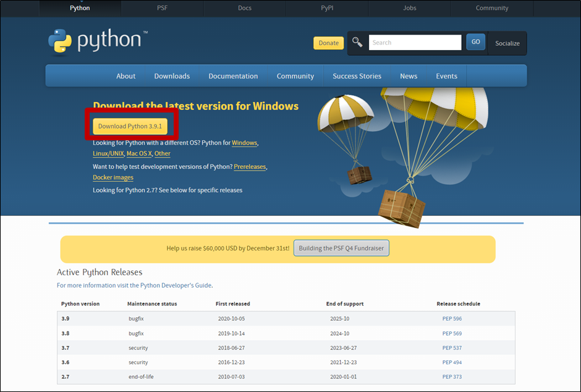Image resolution: width=581 pixels, height=392 pixels.
Task: Open the Socialize menu
Action: [x=507, y=43]
